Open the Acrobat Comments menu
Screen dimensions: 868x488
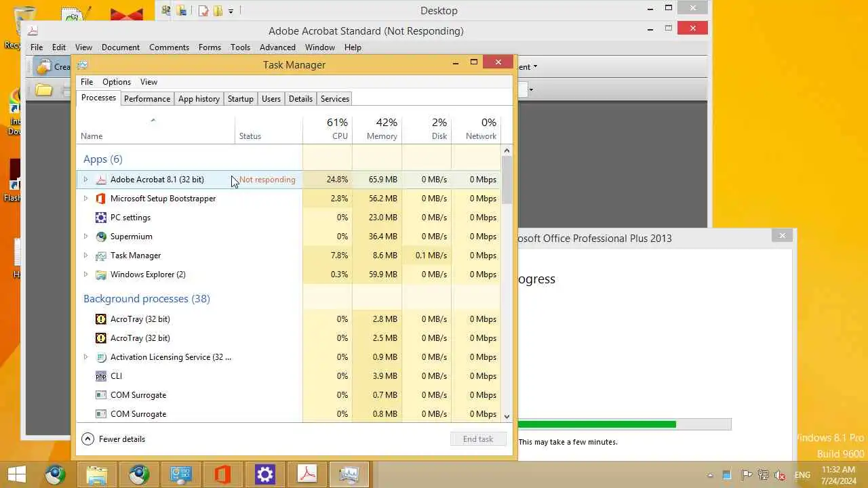(x=169, y=47)
